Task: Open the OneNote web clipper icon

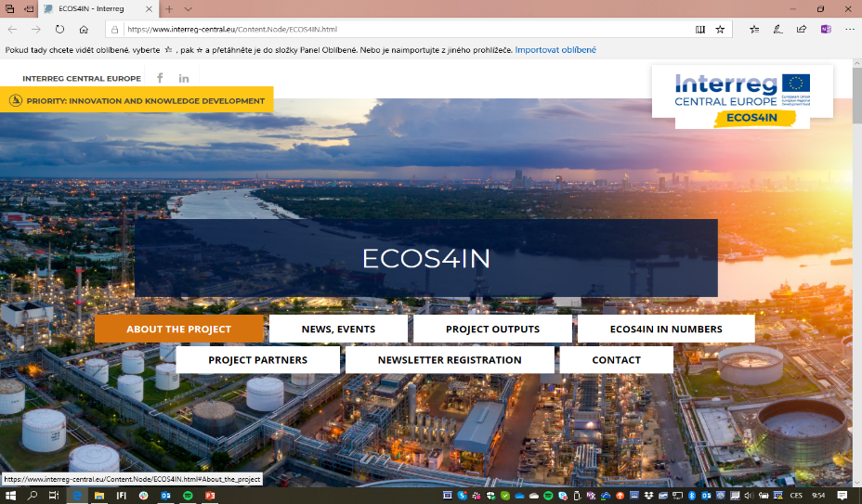Action: 825,29
